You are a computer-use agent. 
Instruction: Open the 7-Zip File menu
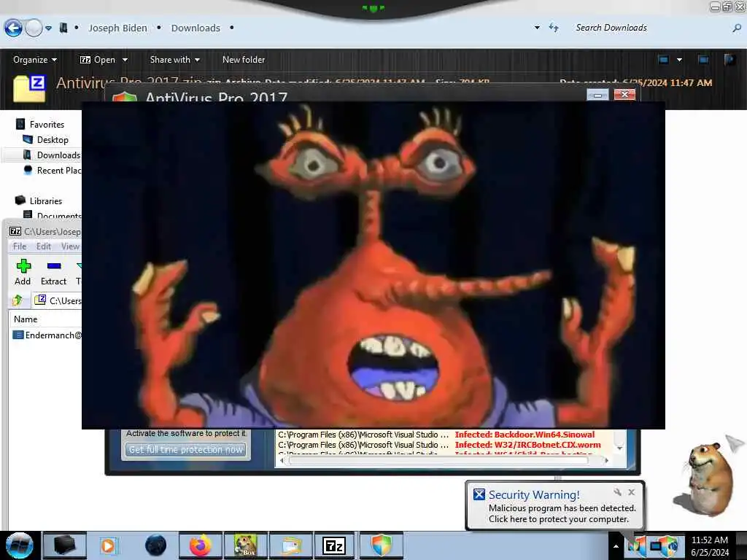20,246
